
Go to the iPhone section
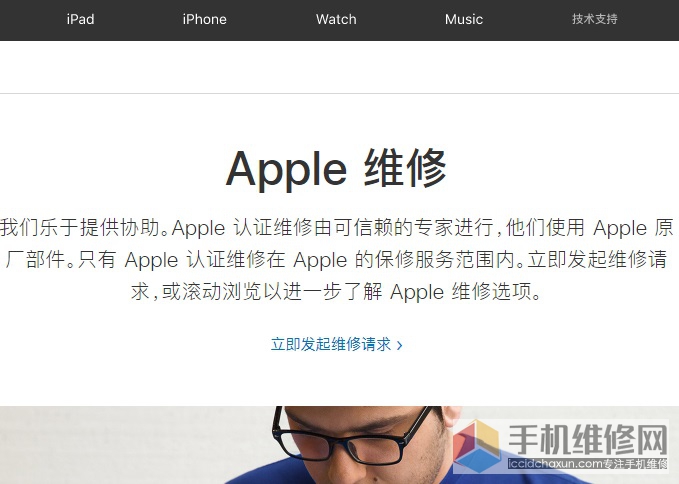204,19
